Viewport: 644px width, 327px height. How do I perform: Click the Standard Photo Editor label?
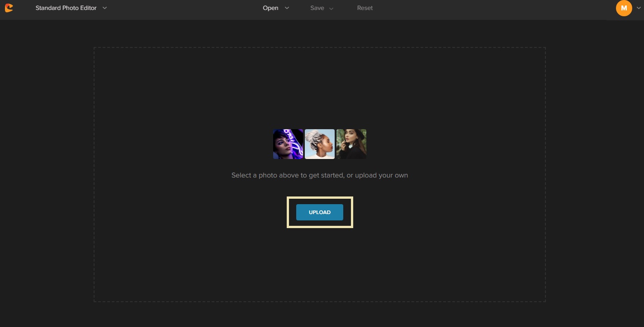[x=66, y=8]
